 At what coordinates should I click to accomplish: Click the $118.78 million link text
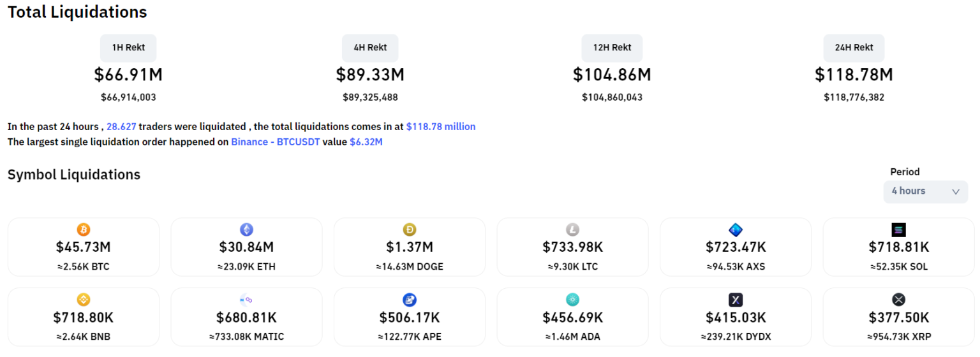pyautogui.click(x=440, y=127)
